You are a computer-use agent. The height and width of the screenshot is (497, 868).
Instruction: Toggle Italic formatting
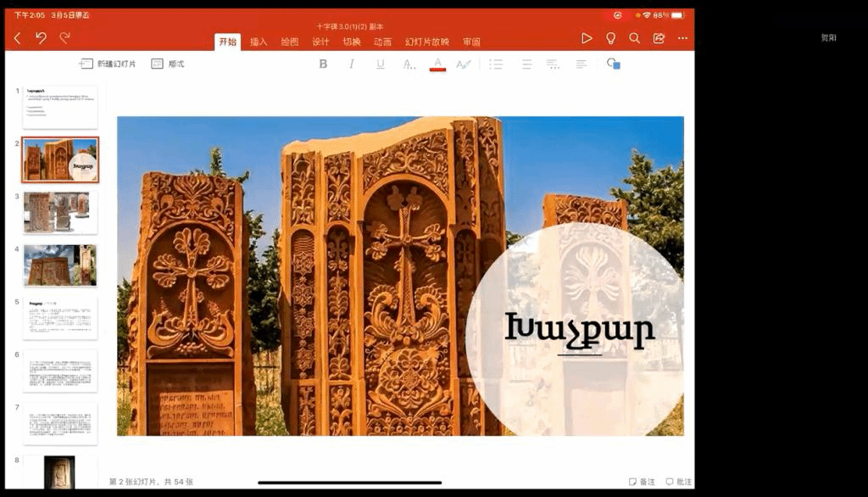[352, 64]
